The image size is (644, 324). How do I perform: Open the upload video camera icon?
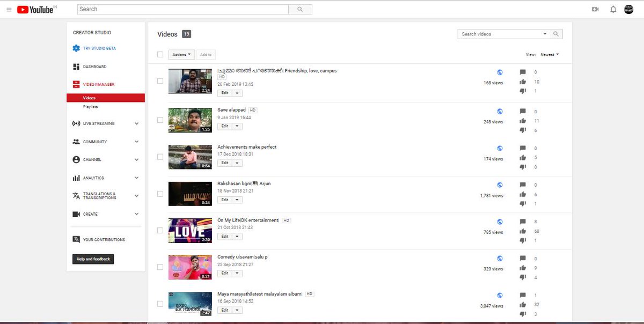pos(595,9)
